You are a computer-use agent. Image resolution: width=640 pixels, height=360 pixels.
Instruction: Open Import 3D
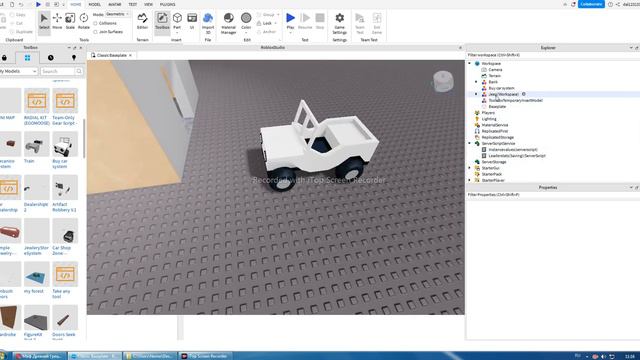click(x=208, y=24)
